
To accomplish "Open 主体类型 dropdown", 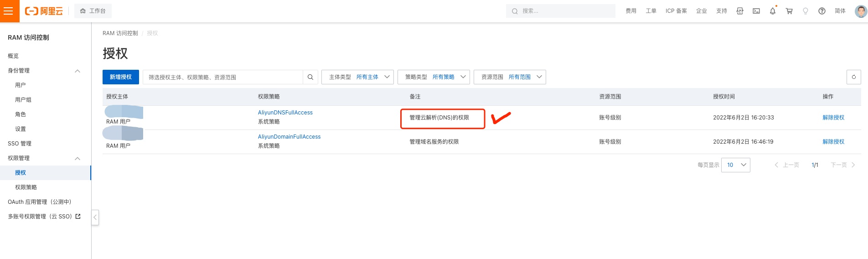I will tap(358, 77).
